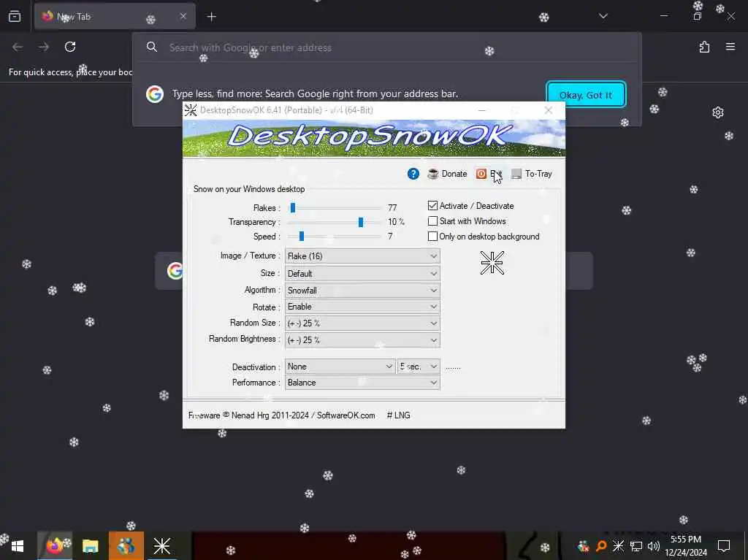The image size is (748, 560).
Task: Click the Firefox forward arrow
Action: [x=44, y=47]
